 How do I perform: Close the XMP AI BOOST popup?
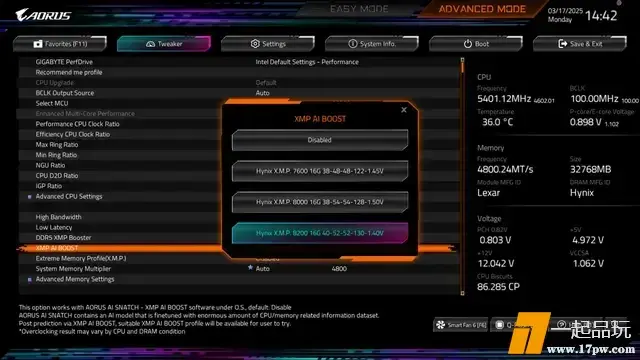pyautogui.click(x=404, y=110)
